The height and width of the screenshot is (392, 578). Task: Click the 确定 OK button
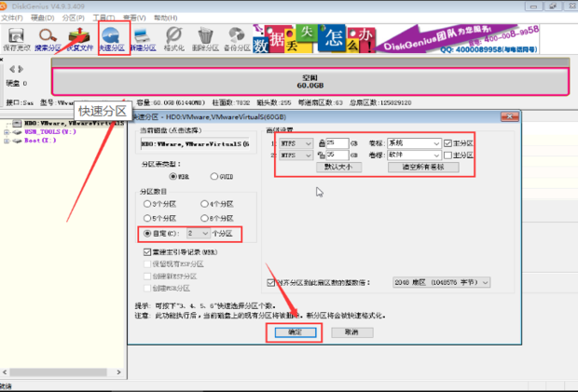click(296, 332)
